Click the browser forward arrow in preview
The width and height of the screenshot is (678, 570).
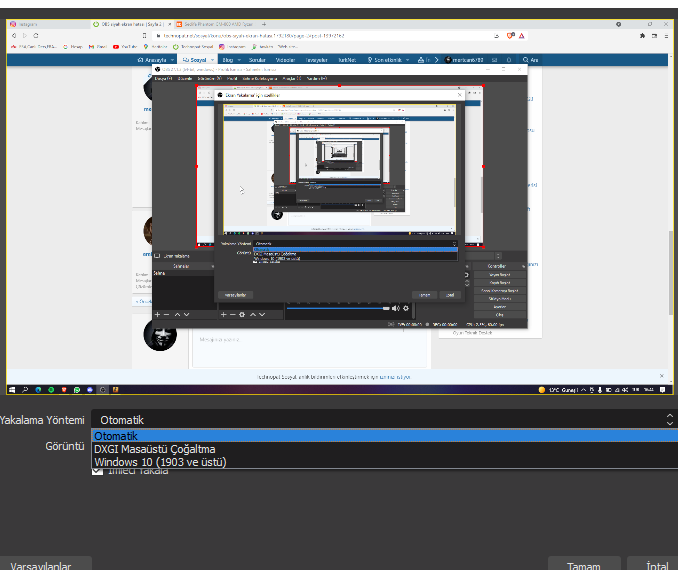[25, 36]
